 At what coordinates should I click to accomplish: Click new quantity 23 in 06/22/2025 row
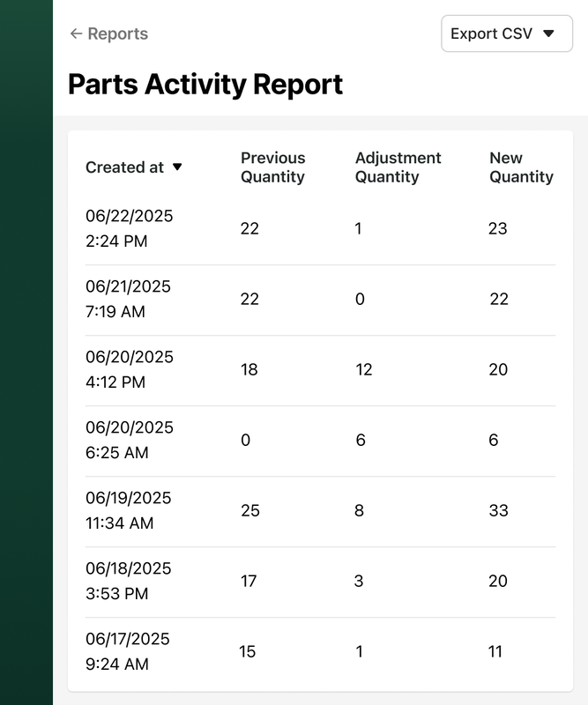click(498, 228)
